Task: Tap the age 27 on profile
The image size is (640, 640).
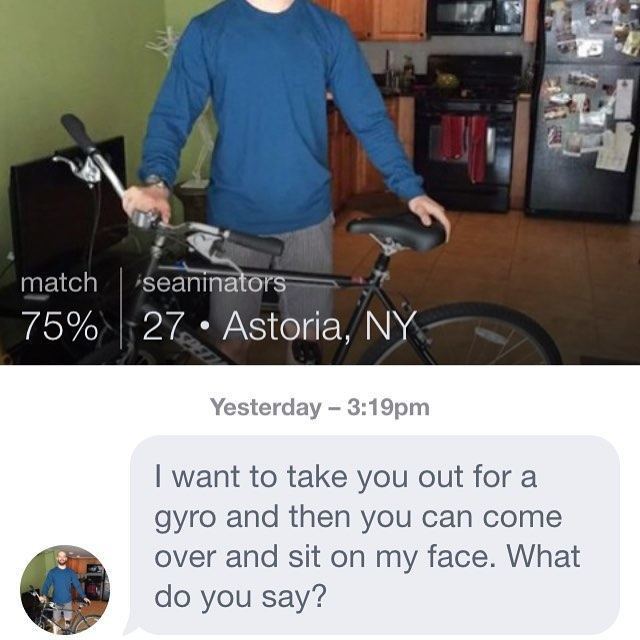Action: click(162, 327)
